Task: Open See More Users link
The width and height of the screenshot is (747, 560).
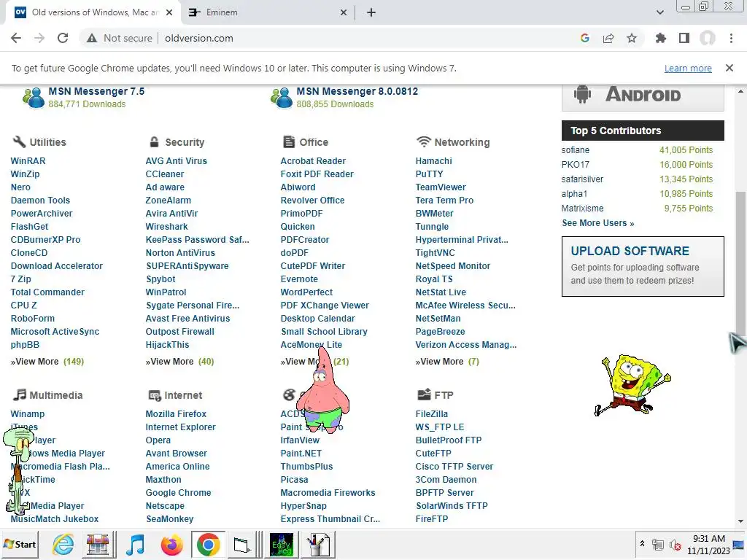Action: (x=598, y=223)
